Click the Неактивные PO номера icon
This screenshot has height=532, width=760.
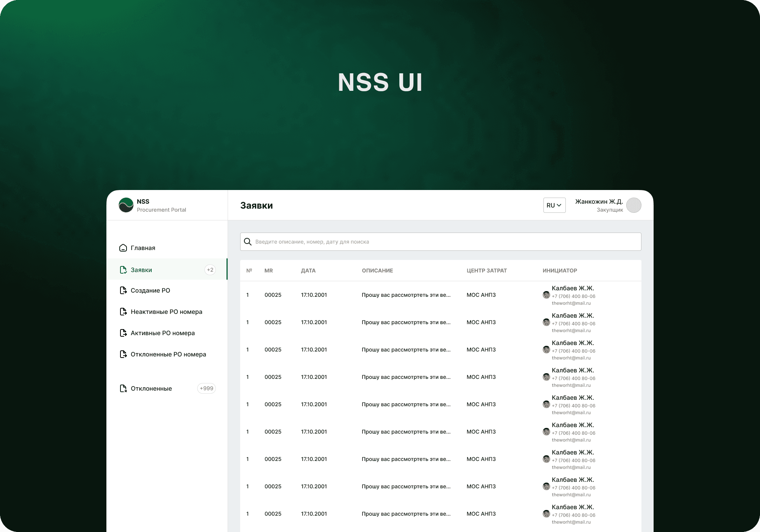click(123, 312)
